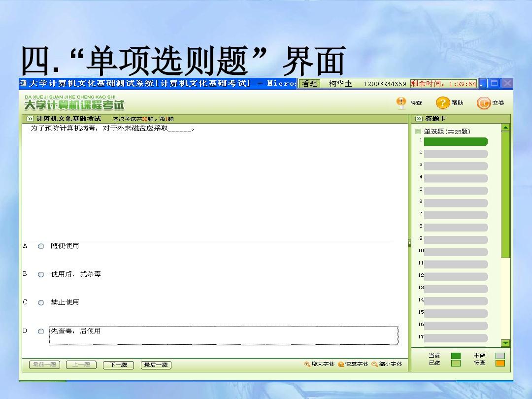Click the window title bar app icon
The height and width of the screenshot is (399, 532).
tap(23, 83)
